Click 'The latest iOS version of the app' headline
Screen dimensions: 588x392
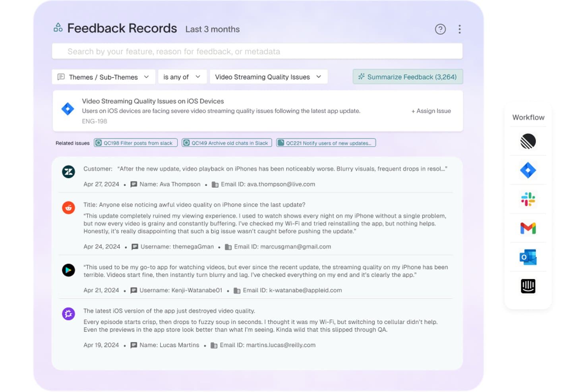pos(169,311)
